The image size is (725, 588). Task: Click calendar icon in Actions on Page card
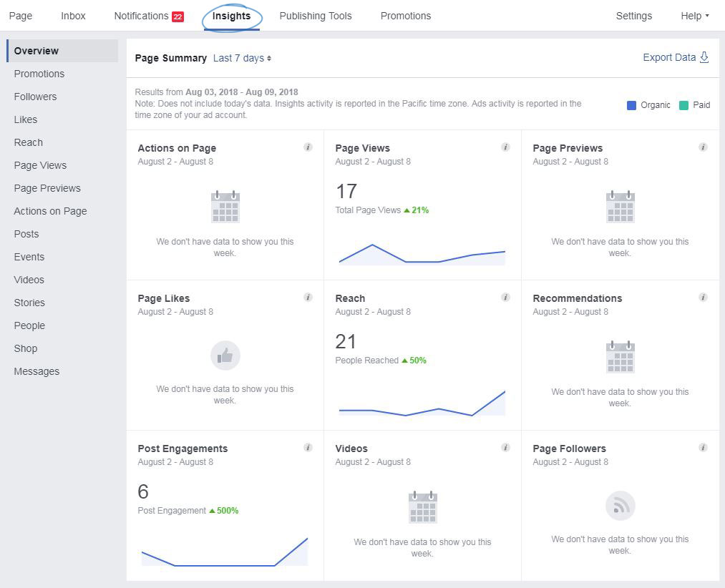tap(225, 207)
